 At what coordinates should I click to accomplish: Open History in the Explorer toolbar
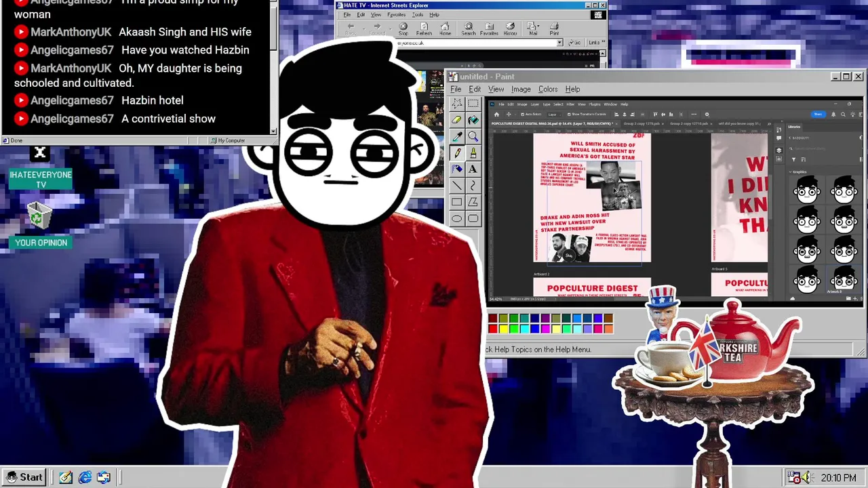tap(511, 29)
